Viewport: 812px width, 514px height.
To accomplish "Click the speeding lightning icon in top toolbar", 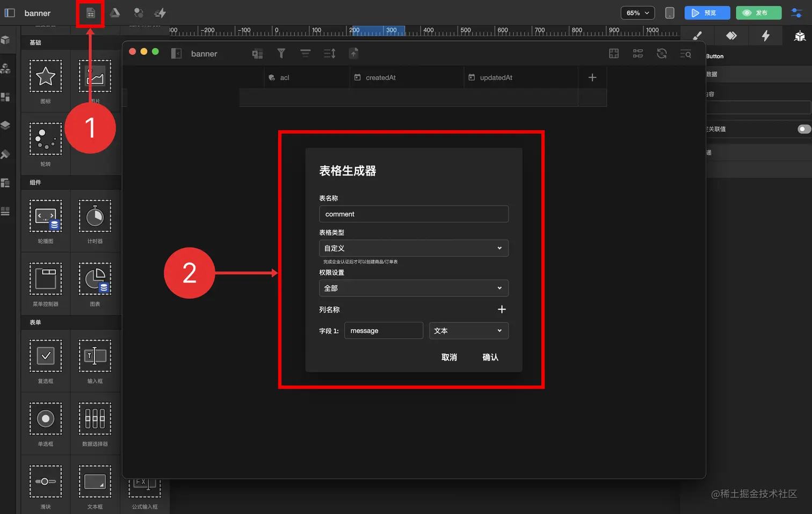I will point(160,13).
